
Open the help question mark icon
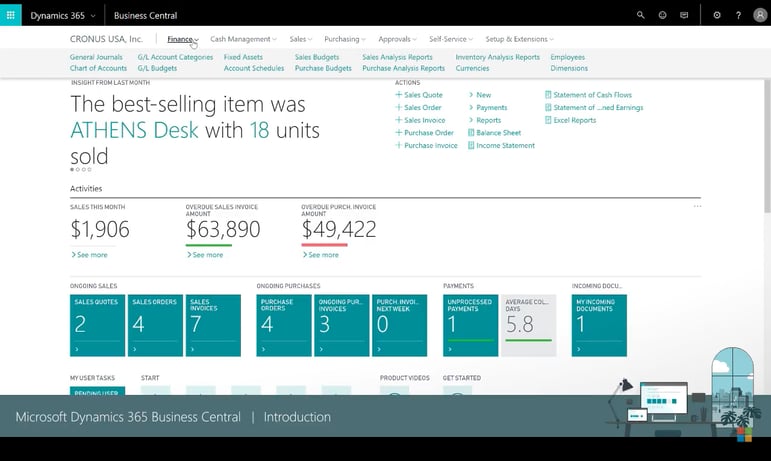[738, 15]
